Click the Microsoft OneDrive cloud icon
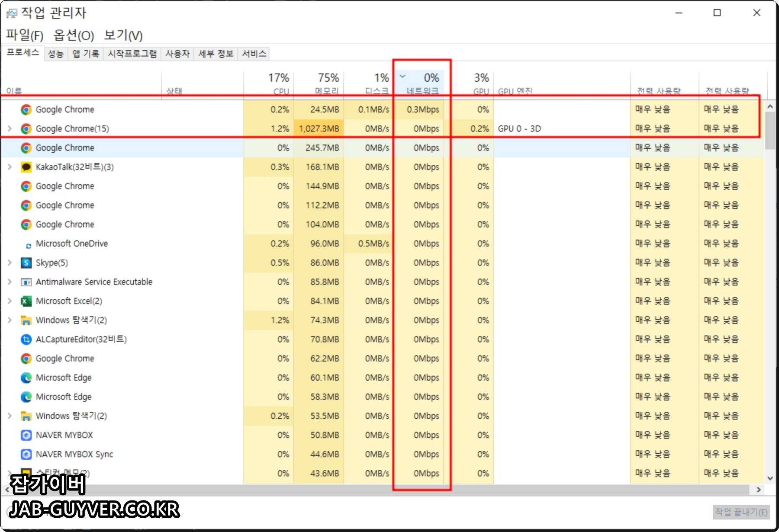Screen dimensions: 779x532 pos(28,246)
